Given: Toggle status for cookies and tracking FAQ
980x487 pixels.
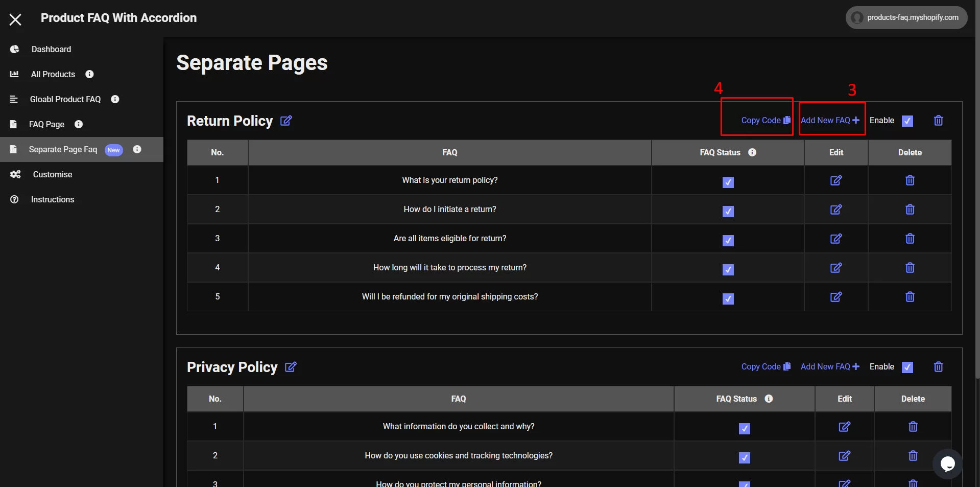Looking at the screenshot, I should coord(744,457).
